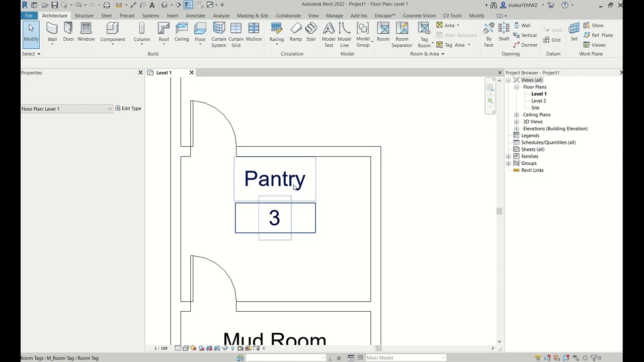
Task: Select the Floor tool
Action: coord(200,33)
